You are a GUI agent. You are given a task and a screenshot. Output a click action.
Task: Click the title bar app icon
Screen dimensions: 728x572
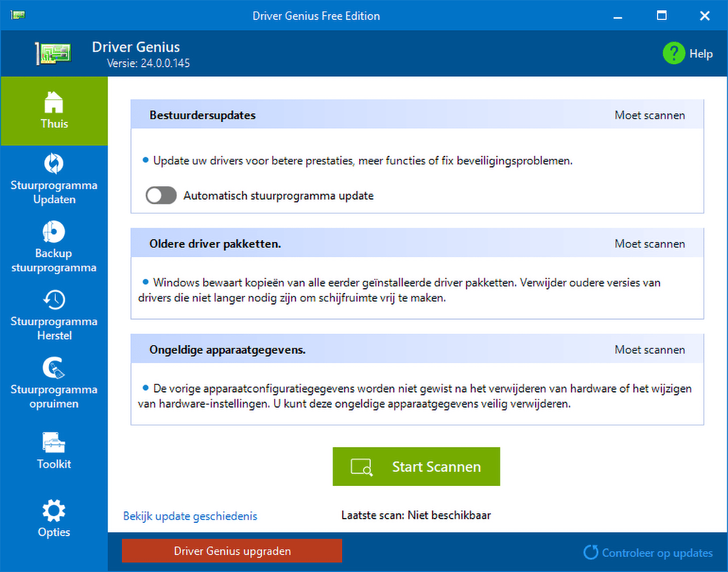point(18,16)
